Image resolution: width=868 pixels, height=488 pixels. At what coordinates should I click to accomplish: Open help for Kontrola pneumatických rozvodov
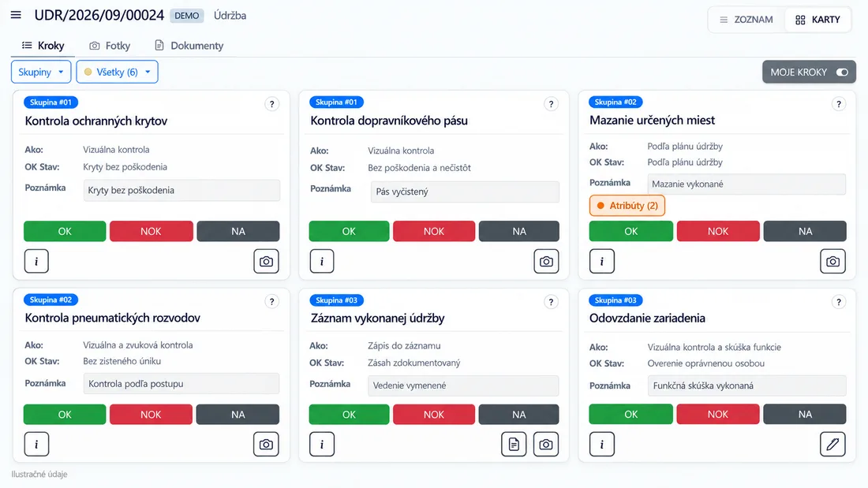click(x=271, y=301)
